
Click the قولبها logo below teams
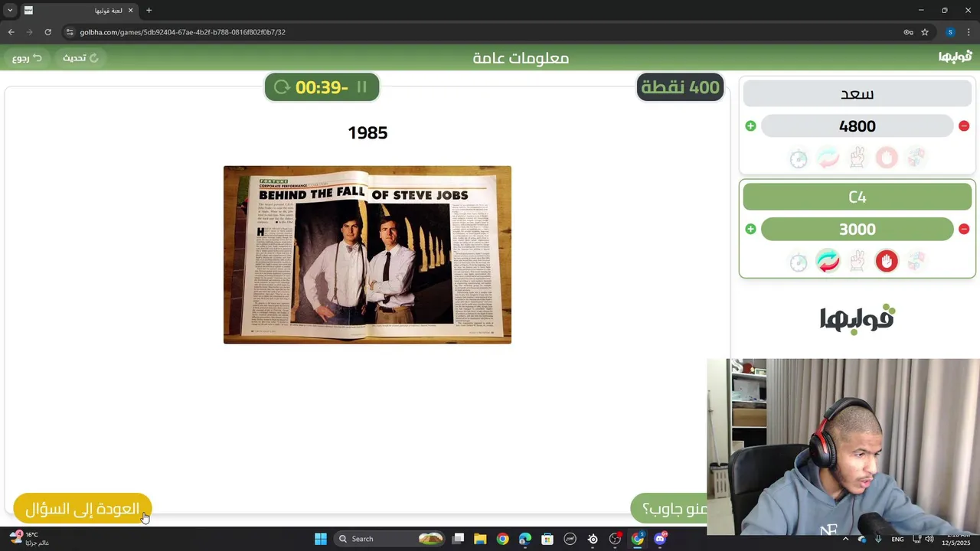(857, 319)
